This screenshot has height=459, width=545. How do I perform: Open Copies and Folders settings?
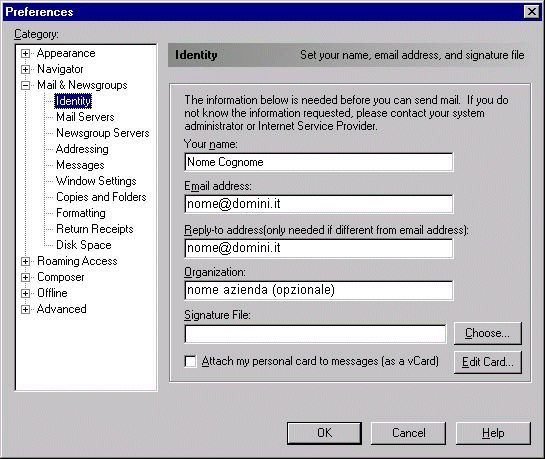tap(101, 197)
